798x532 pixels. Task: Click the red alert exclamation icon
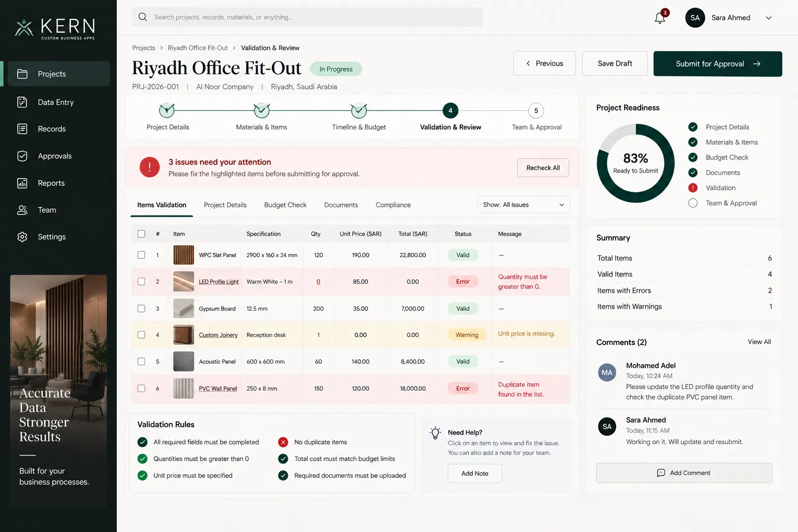150,167
